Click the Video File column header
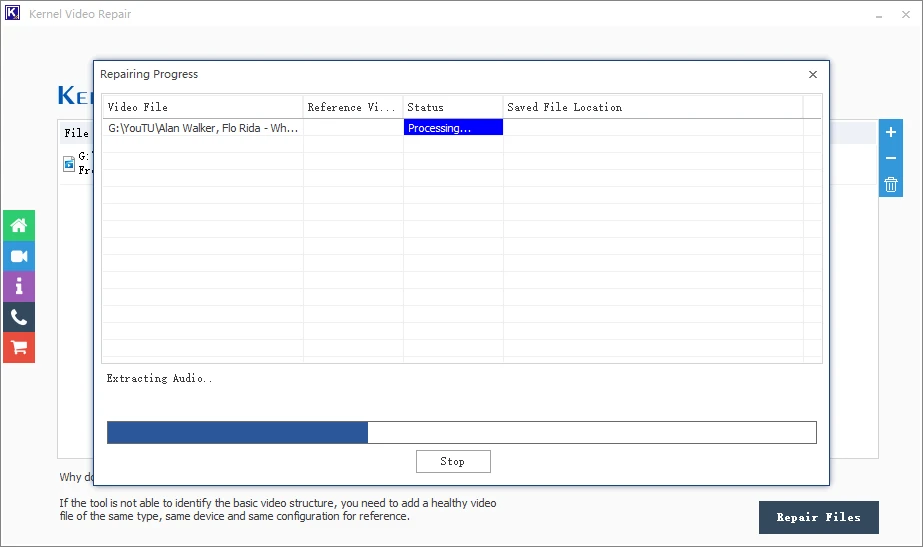The image size is (923, 547). click(x=202, y=107)
